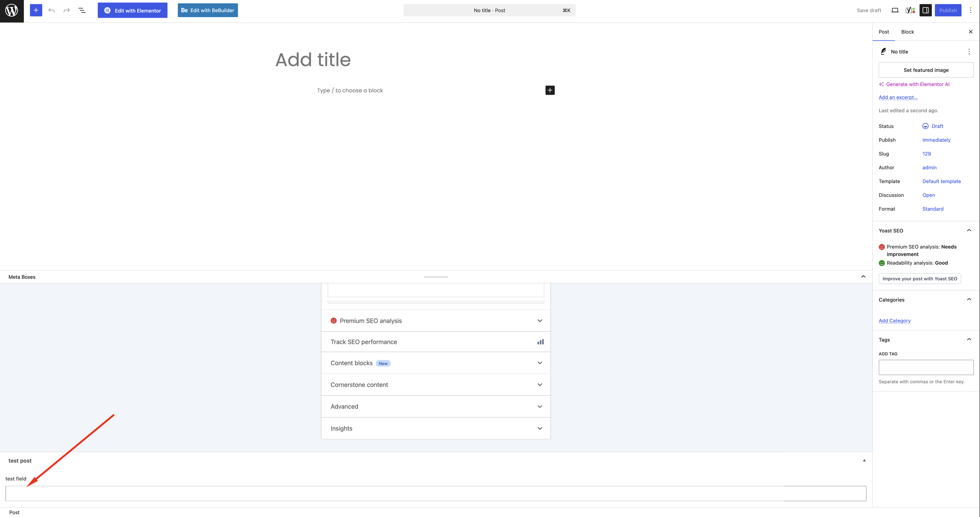Click the undo arrow icon
The image size is (980, 517).
[51, 10]
